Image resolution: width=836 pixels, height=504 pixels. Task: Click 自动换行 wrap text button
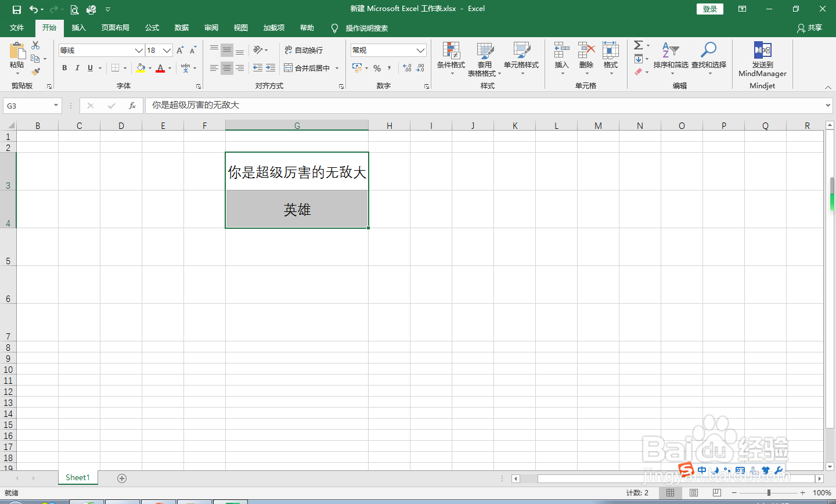click(x=304, y=50)
